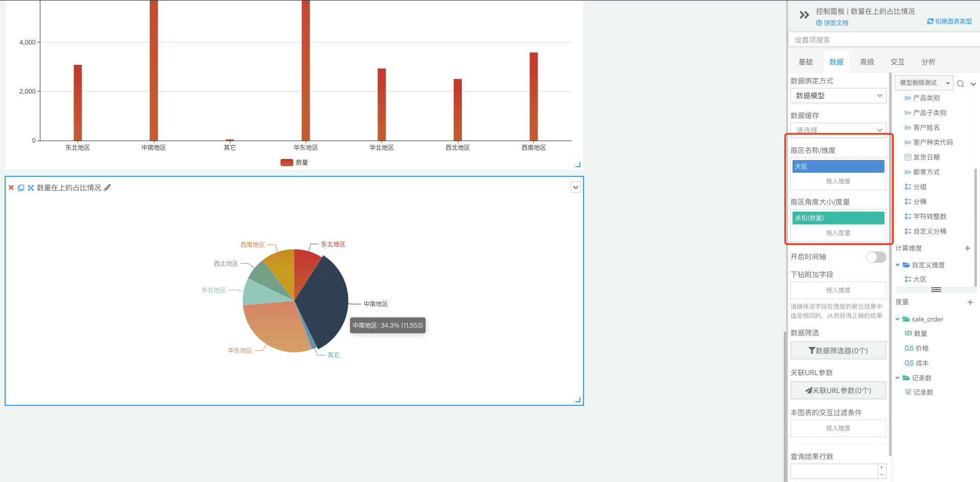The height and width of the screenshot is (482, 980).
Task: Collapse the control panel with double-arrow icon
Action: (804, 15)
